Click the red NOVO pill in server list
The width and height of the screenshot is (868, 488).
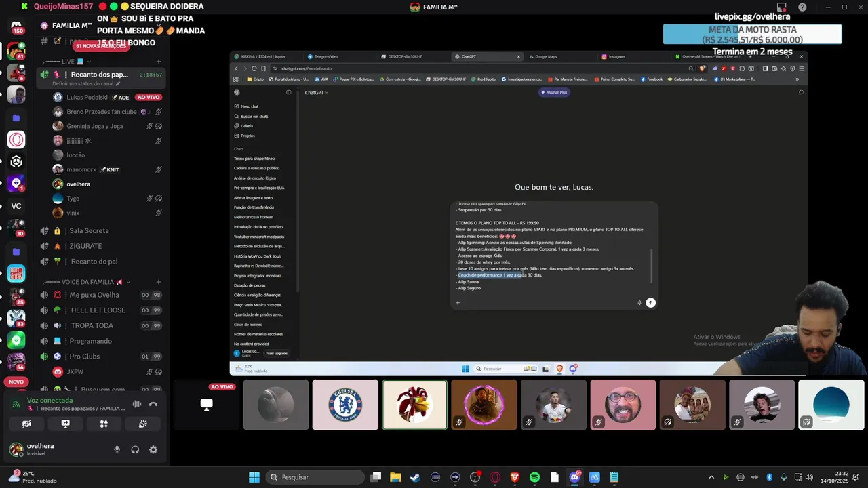click(x=16, y=382)
